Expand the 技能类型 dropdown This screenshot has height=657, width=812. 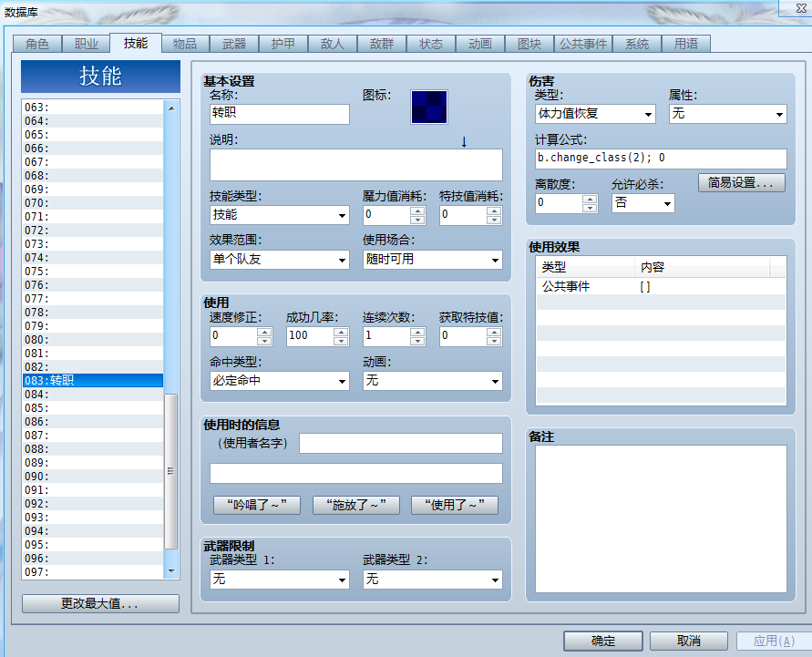[280, 215]
